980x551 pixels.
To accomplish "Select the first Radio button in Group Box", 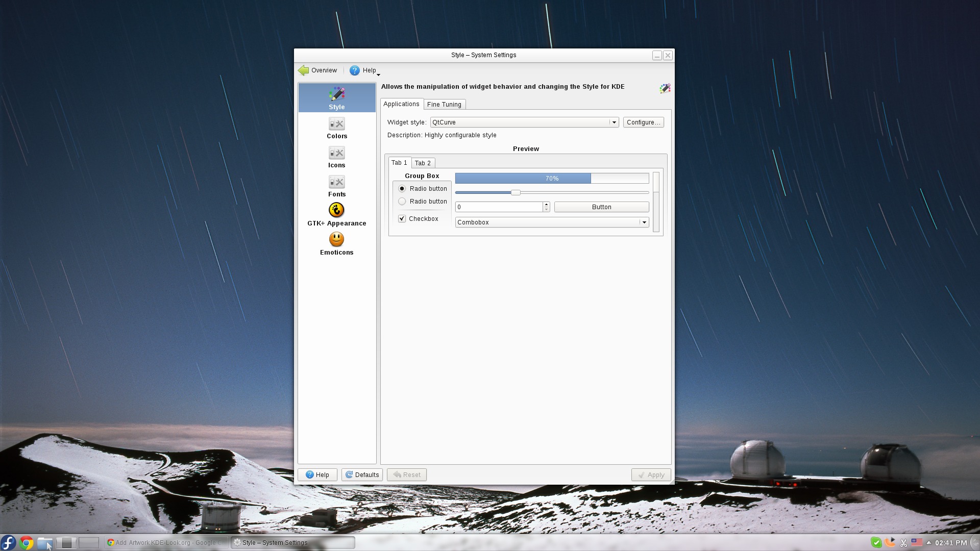I will pos(402,188).
